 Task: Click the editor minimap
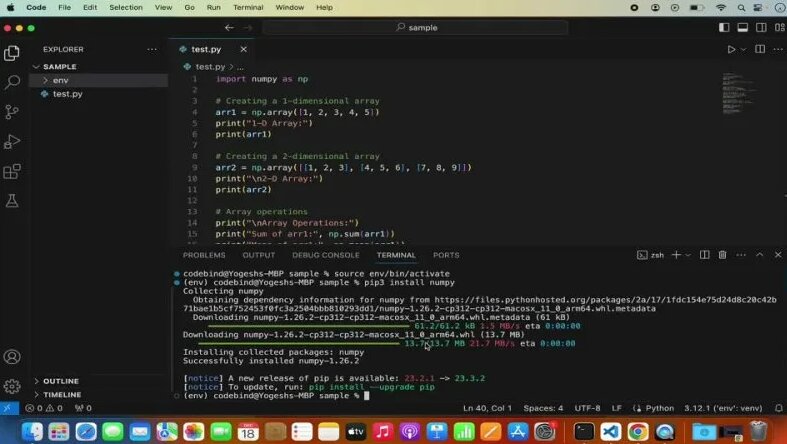(739, 94)
